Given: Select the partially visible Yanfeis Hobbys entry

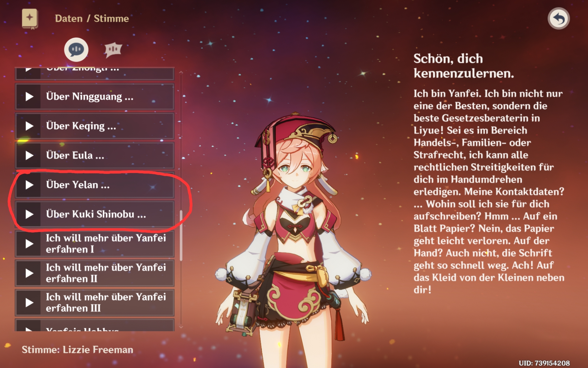Looking at the screenshot, I should coord(95,325).
